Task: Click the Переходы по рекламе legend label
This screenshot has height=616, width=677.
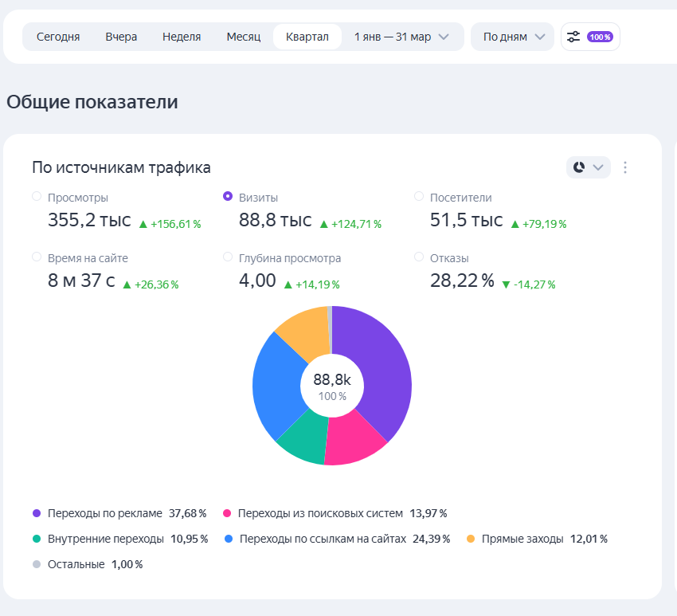Action: coord(105,513)
